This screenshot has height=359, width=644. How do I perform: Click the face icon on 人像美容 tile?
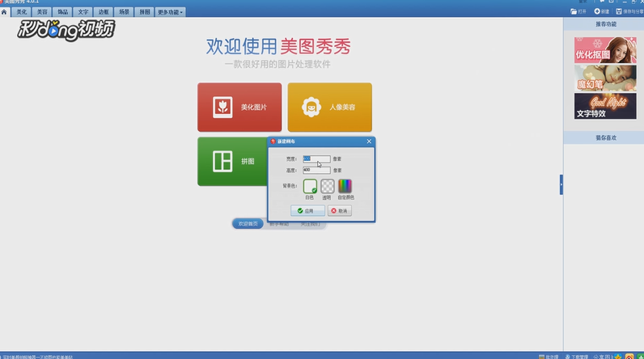(x=311, y=107)
